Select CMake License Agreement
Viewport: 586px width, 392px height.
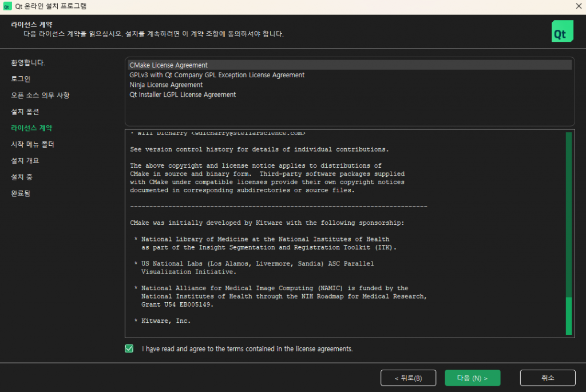pyautogui.click(x=169, y=65)
